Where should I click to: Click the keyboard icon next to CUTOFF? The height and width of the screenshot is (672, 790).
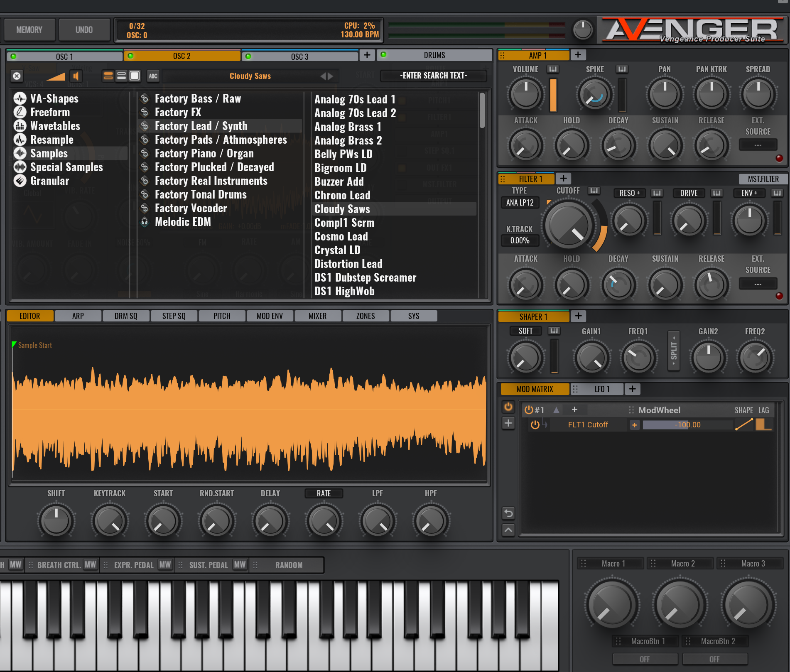594,191
